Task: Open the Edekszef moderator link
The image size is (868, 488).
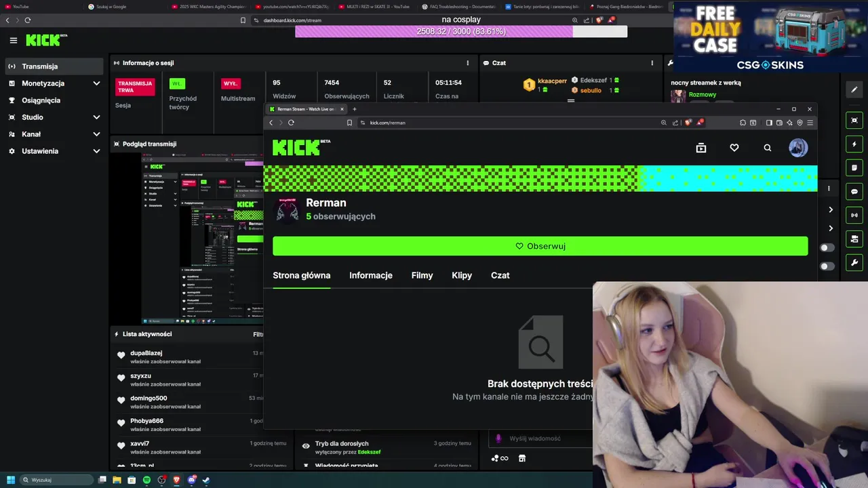Action: click(x=370, y=452)
